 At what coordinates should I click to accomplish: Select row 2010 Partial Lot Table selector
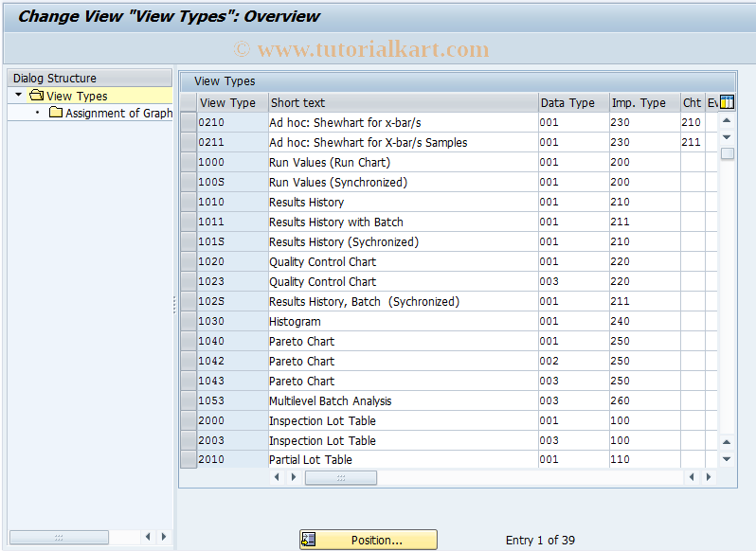pos(189,459)
